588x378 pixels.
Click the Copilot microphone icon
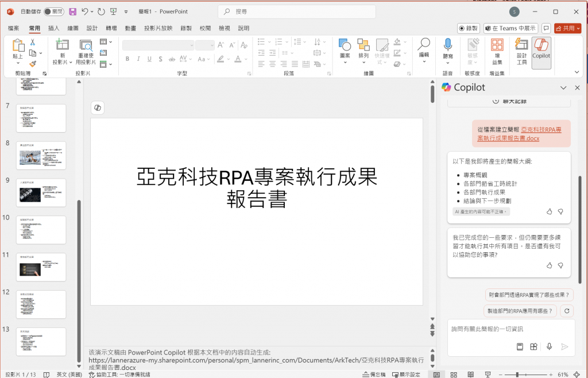tap(549, 347)
